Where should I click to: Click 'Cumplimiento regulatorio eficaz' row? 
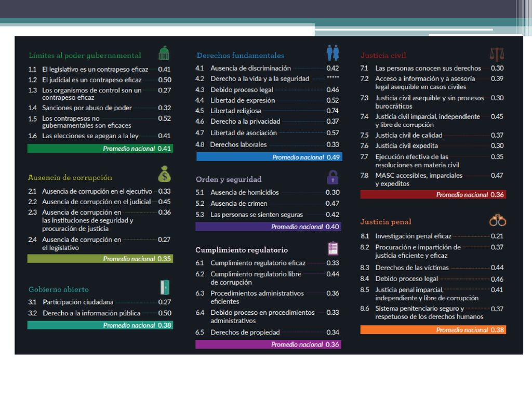[268, 263]
